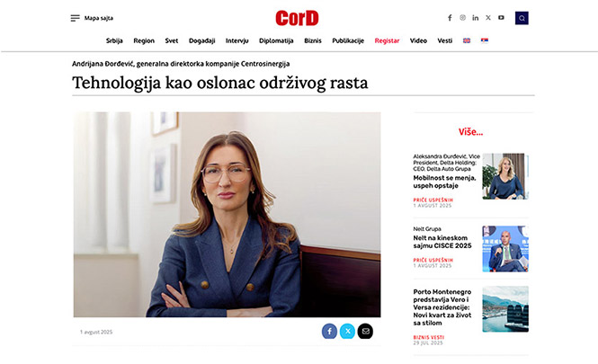Share article via round Facebook button
Viewport: 598px width, 364px height.
tap(329, 332)
